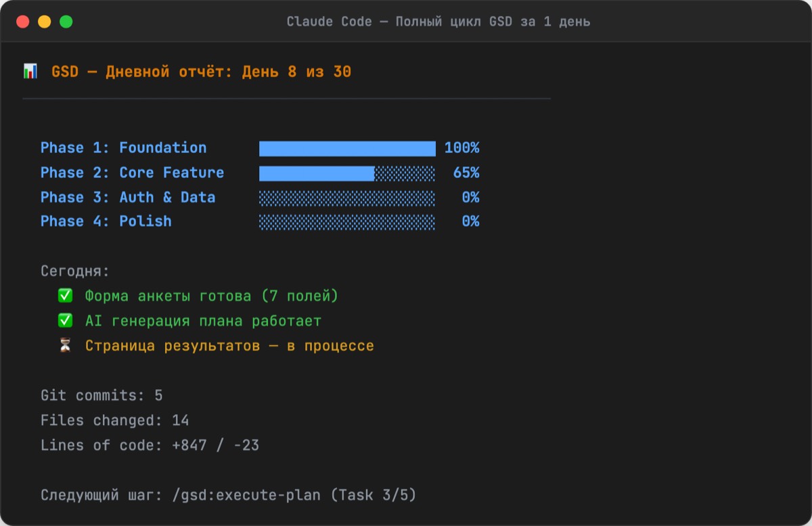
Task: Click the GSD Дневной отчёт heading
Action: coord(201,71)
